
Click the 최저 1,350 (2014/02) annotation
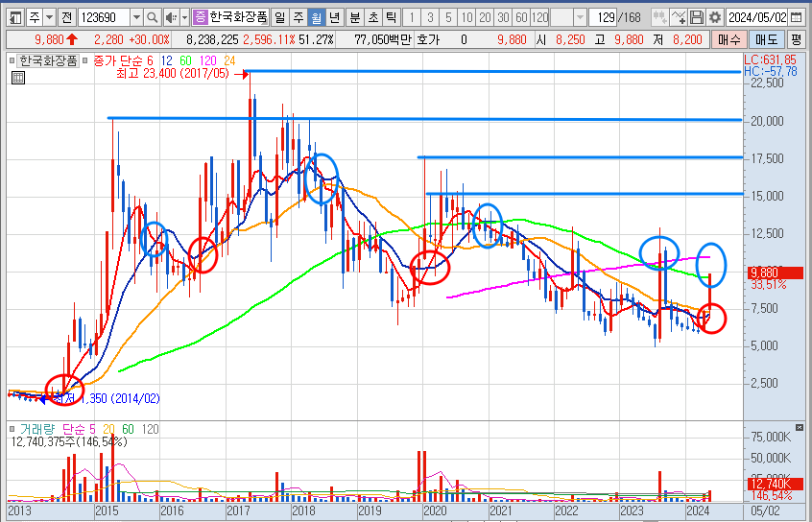click(x=107, y=399)
